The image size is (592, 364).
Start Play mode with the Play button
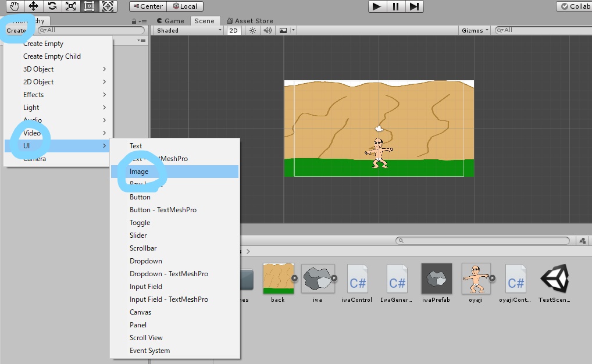[377, 6]
